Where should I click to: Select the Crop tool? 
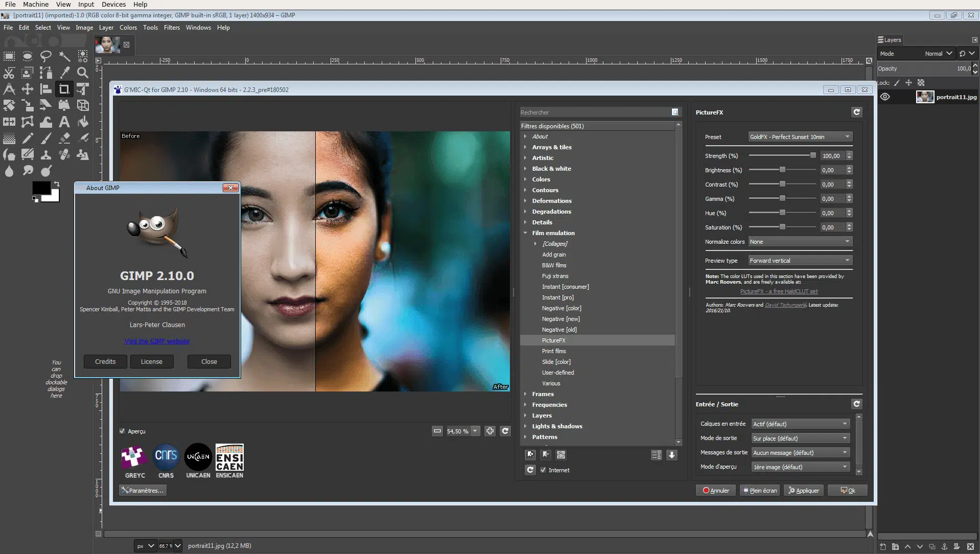pos(64,89)
